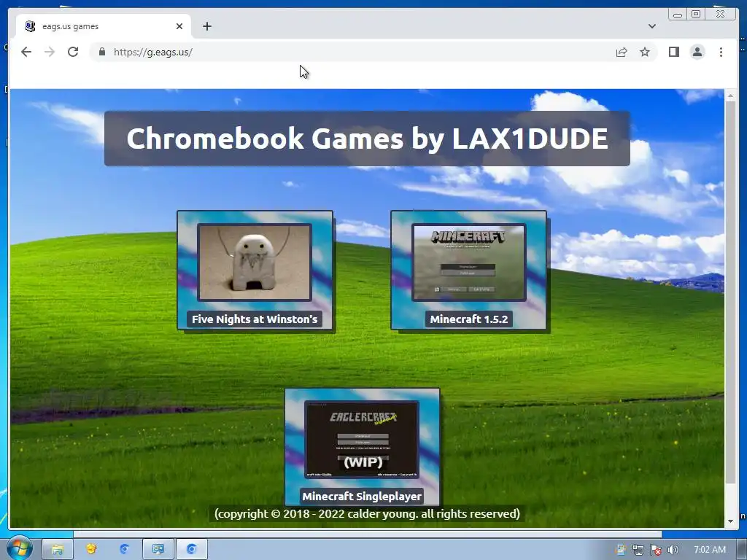Toggle the browser side panel
This screenshot has height=560, width=747.
point(673,52)
